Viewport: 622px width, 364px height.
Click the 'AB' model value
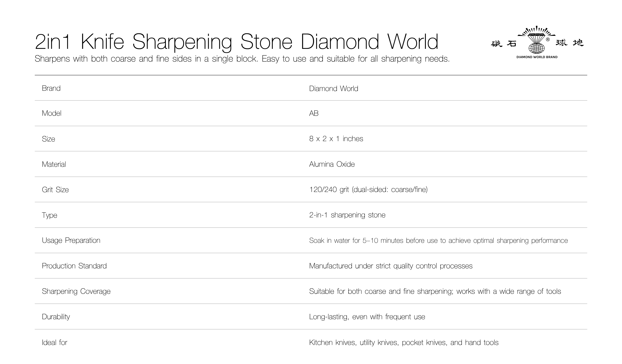coord(314,113)
